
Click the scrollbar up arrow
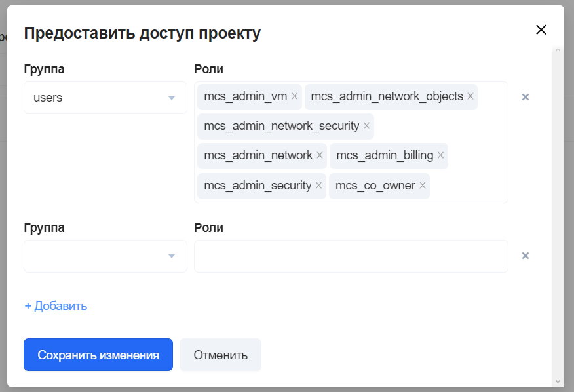coord(558,50)
